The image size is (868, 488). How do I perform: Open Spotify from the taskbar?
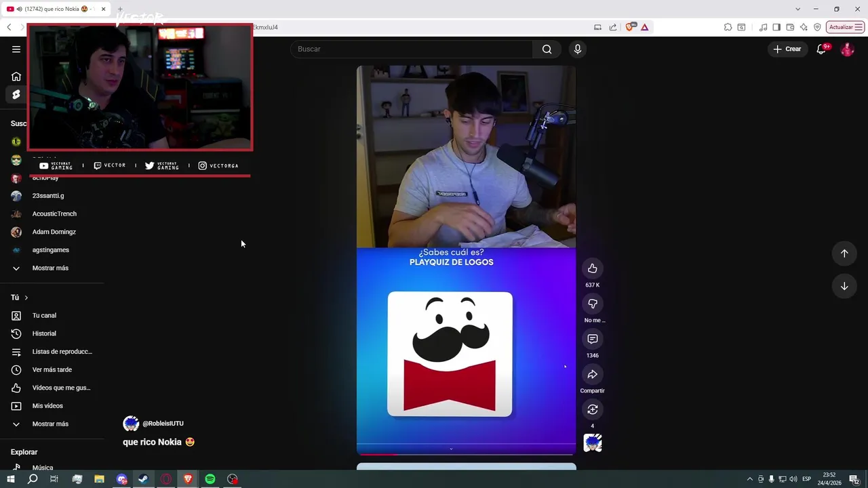210,479
